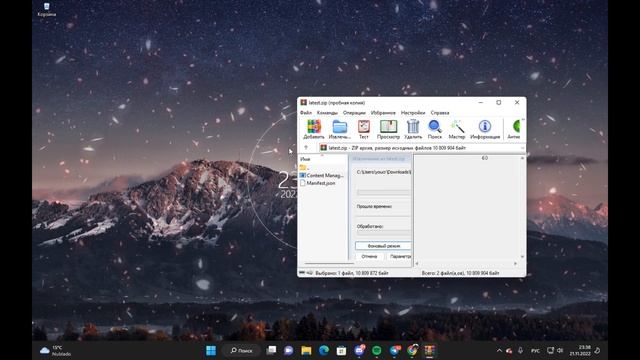Screen dimensions: 640x360
Task: Select the Manifest.json file
Action: [318, 183]
